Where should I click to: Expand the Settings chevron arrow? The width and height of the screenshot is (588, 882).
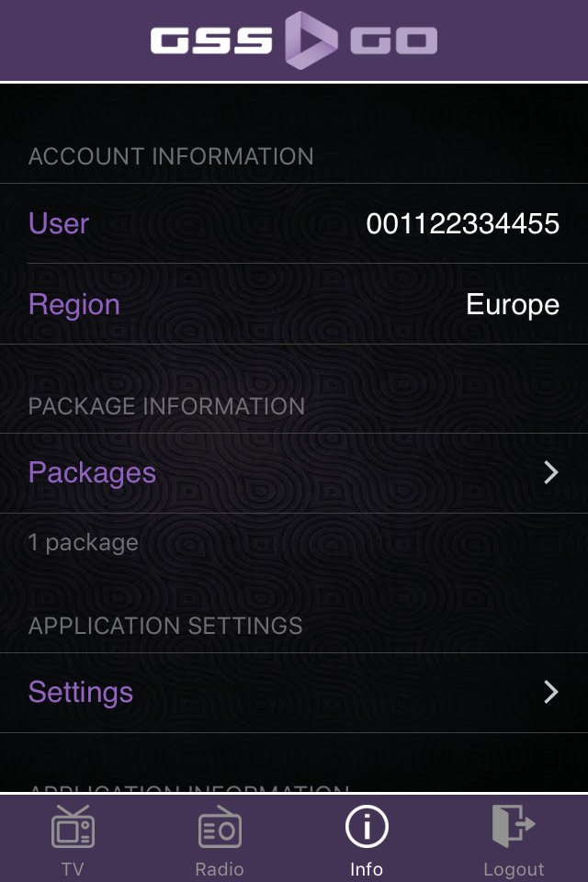tap(550, 692)
